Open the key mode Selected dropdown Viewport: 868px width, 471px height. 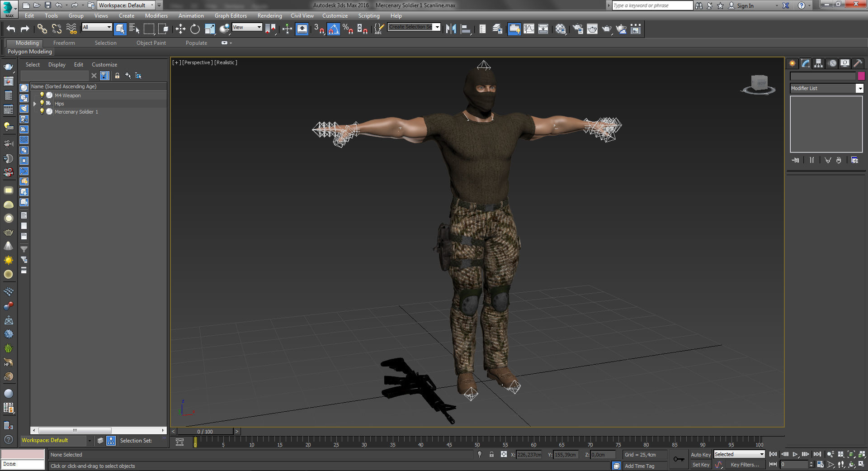739,454
